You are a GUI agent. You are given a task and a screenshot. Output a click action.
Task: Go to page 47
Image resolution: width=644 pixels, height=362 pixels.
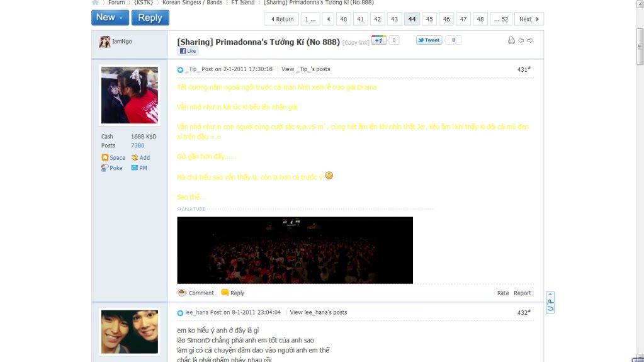coord(463,19)
